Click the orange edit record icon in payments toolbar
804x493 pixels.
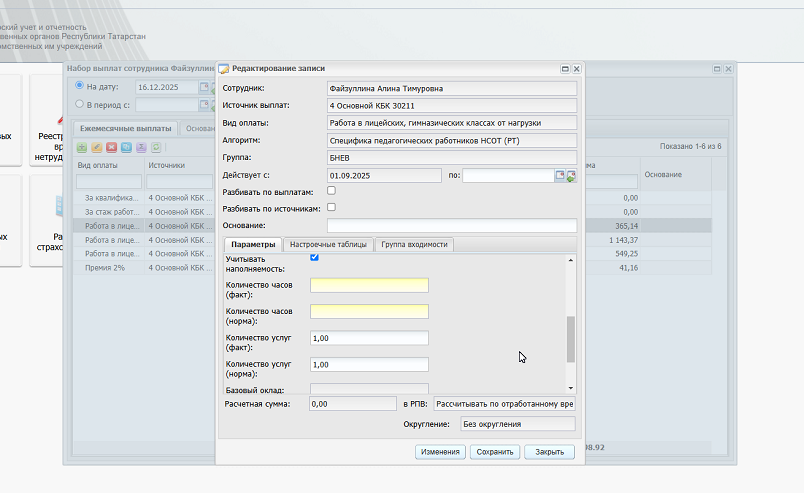96,147
